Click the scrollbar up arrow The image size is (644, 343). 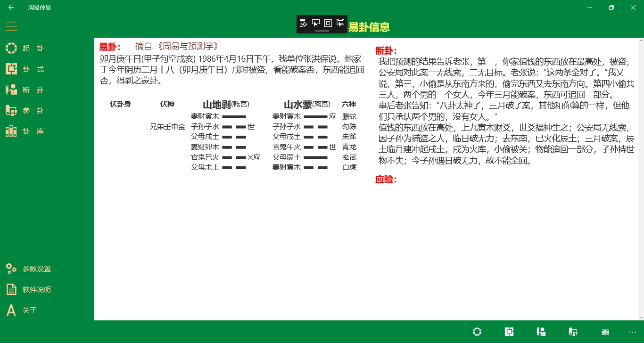tap(641, 41)
